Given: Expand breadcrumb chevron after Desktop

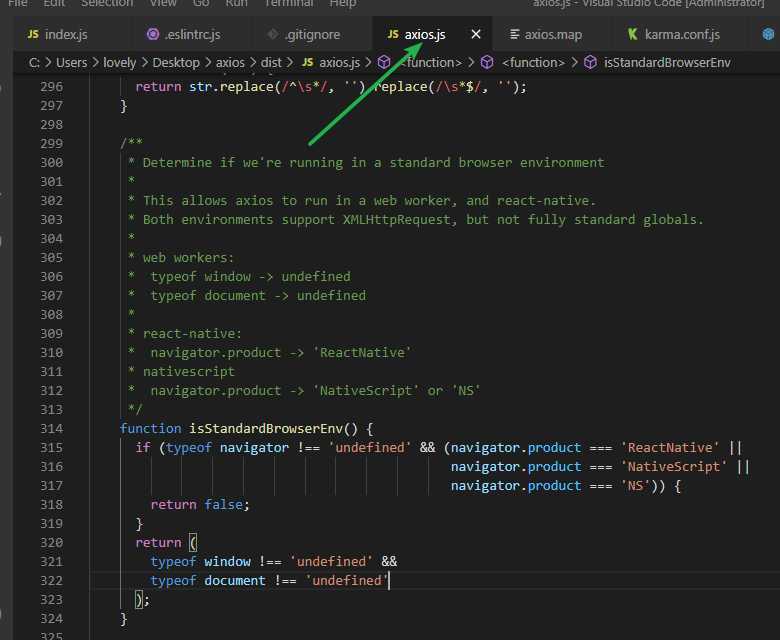Looking at the screenshot, I should [x=207, y=63].
